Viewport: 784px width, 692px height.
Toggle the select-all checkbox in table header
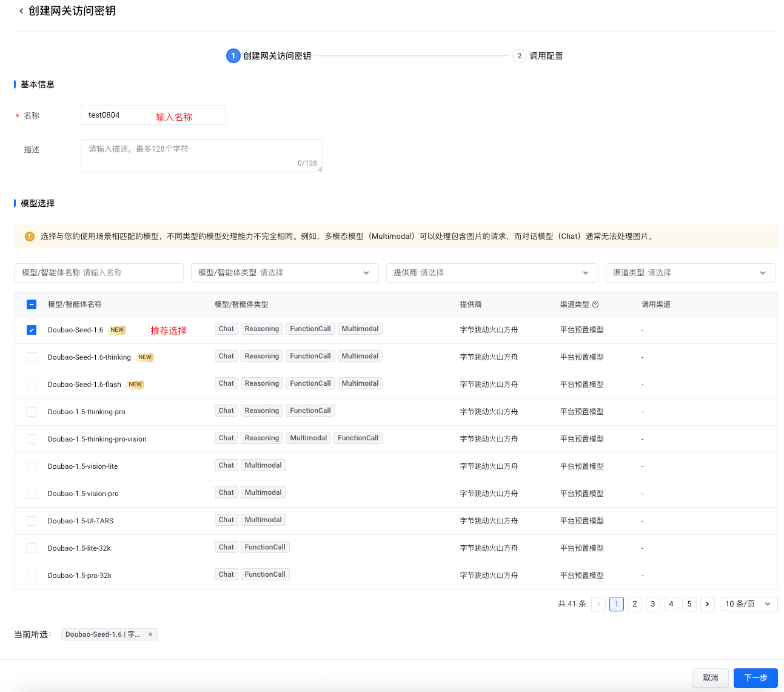(32, 304)
